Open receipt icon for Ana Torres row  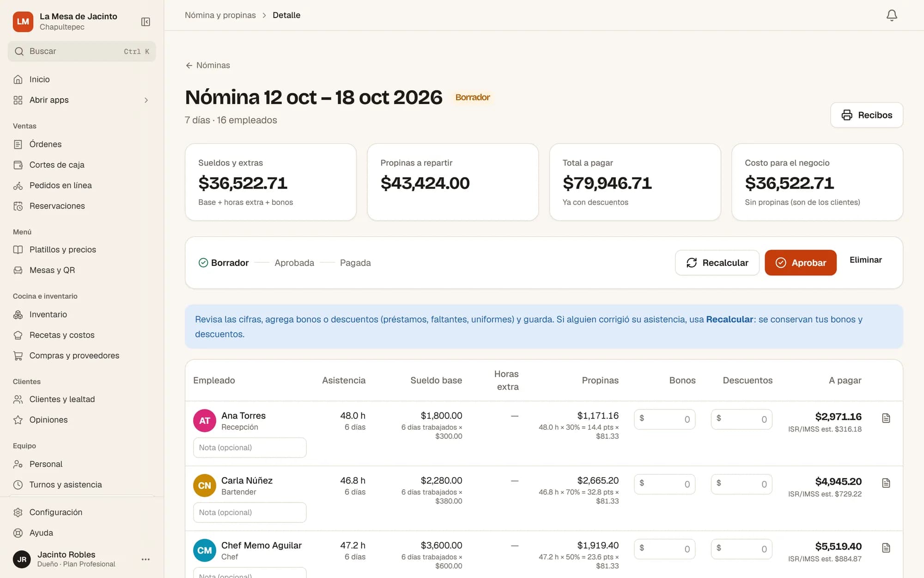(886, 418)
